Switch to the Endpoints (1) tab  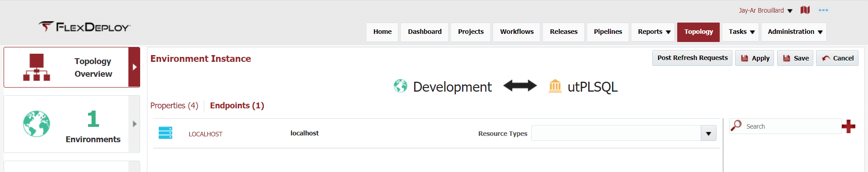(237, 106)
